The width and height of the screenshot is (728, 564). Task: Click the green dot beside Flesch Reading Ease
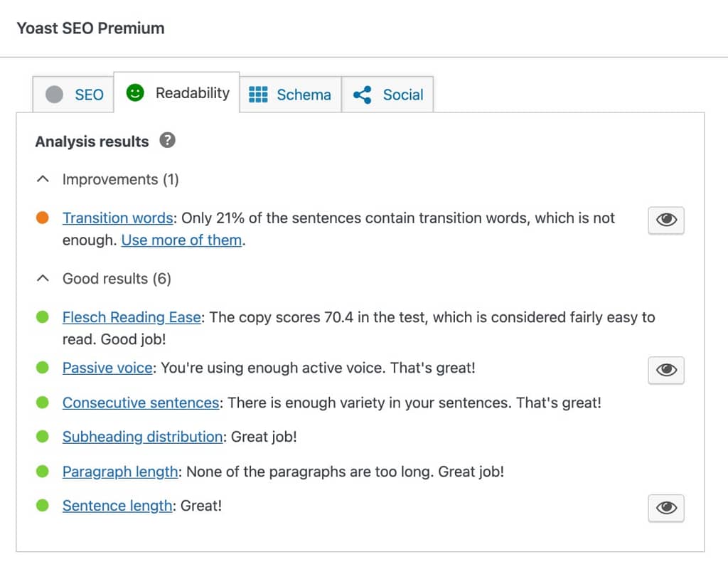[x=42, y=316]
